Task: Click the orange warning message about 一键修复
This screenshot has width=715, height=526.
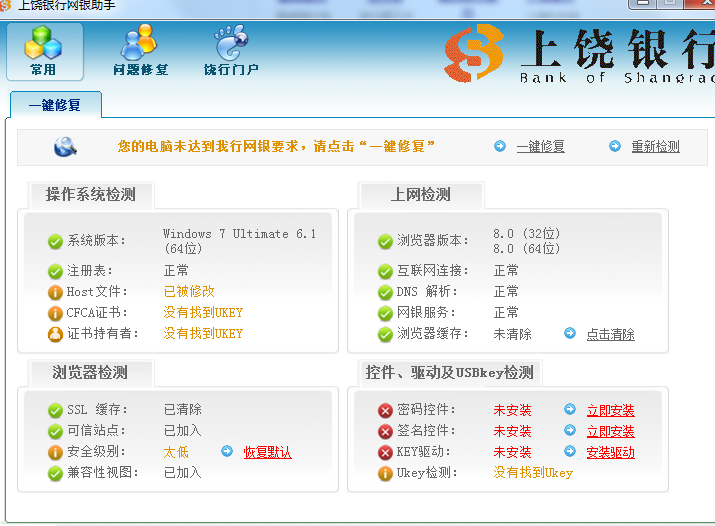Action: (276, 146)
